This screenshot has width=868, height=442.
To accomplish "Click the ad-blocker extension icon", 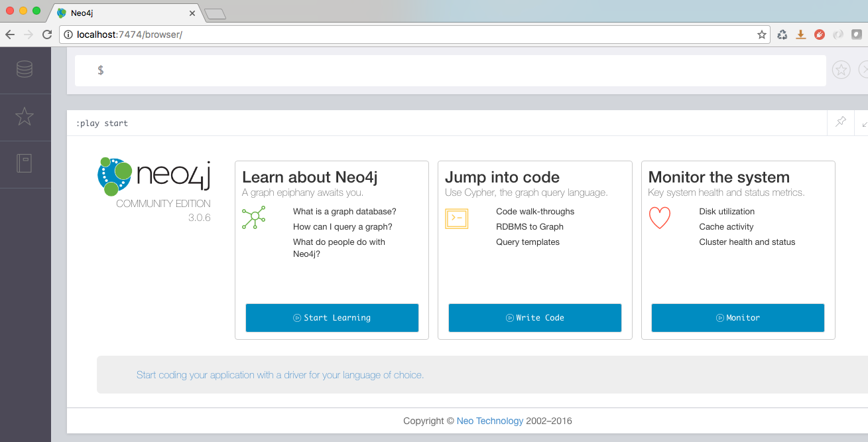I will click(x=820, y=34).
